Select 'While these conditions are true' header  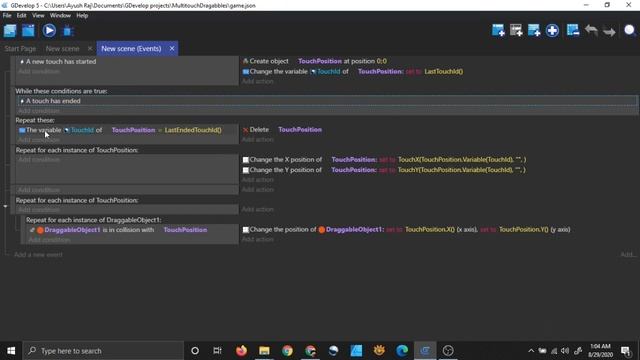(61, 91)
